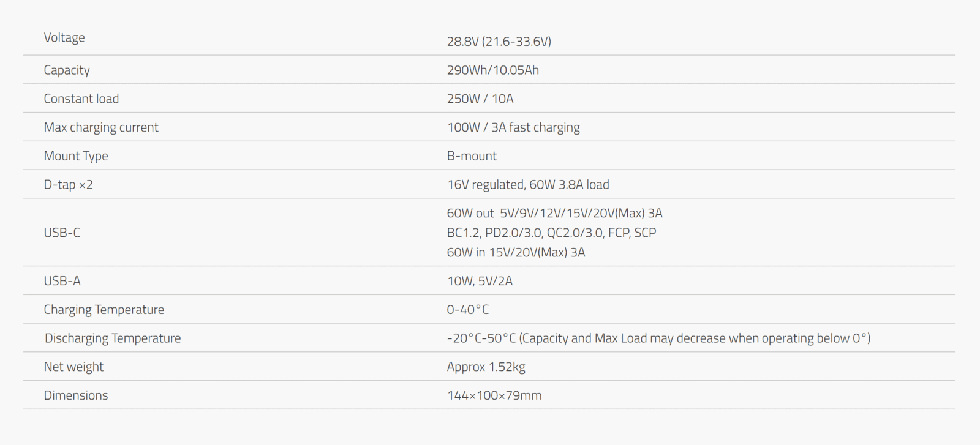
Task: Select the 290Wh/10.05Ah capacity value
Action: click(493, 70)
